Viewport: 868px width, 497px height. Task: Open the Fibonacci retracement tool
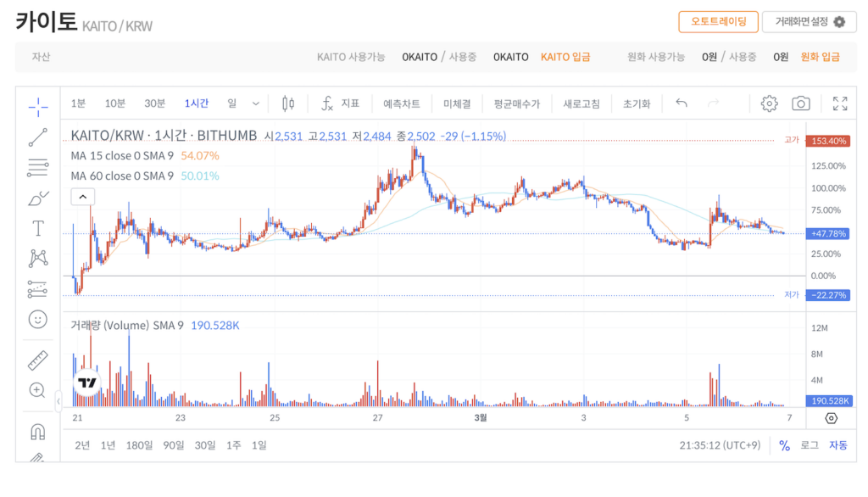pos(37,167)
